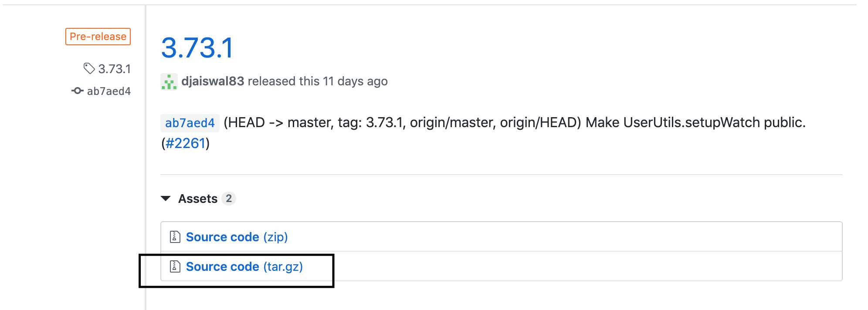
Task: Click the zip archive file icon
Action: (175, 236)
